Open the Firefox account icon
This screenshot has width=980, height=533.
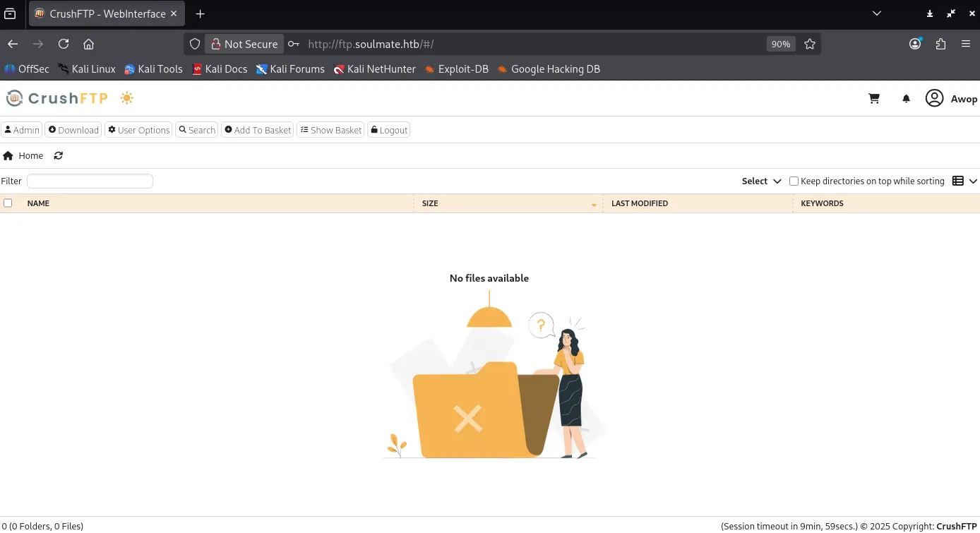click(x=915, y=44)
